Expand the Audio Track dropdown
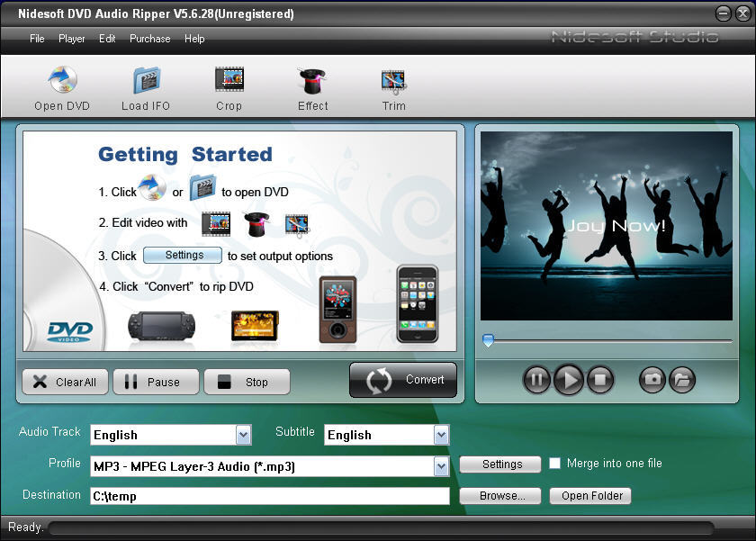Screen dimensions: 756x541 (x=244, y=435)
